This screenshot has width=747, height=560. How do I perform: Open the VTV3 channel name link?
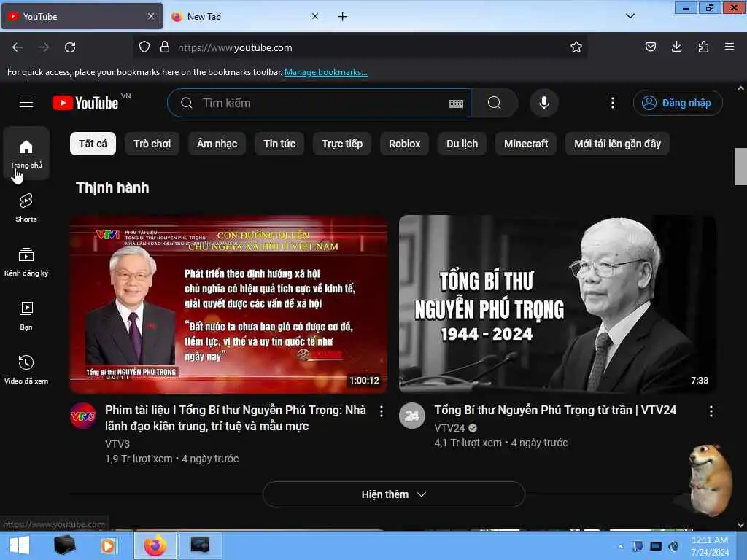[117, 444]
